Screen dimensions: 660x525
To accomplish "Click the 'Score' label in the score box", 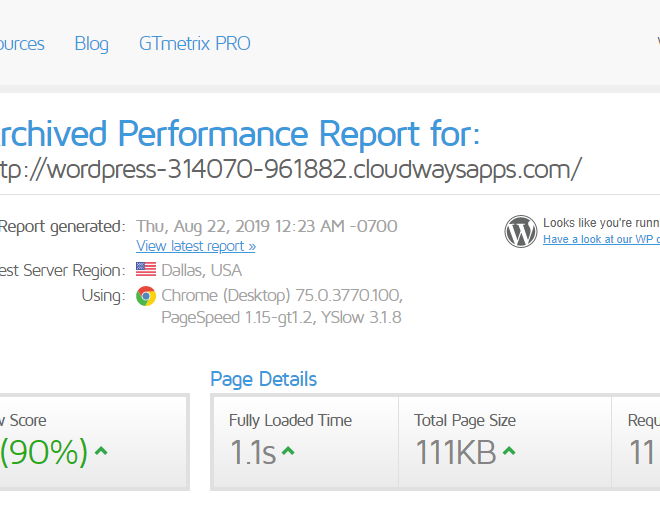I will click(28, 421).
